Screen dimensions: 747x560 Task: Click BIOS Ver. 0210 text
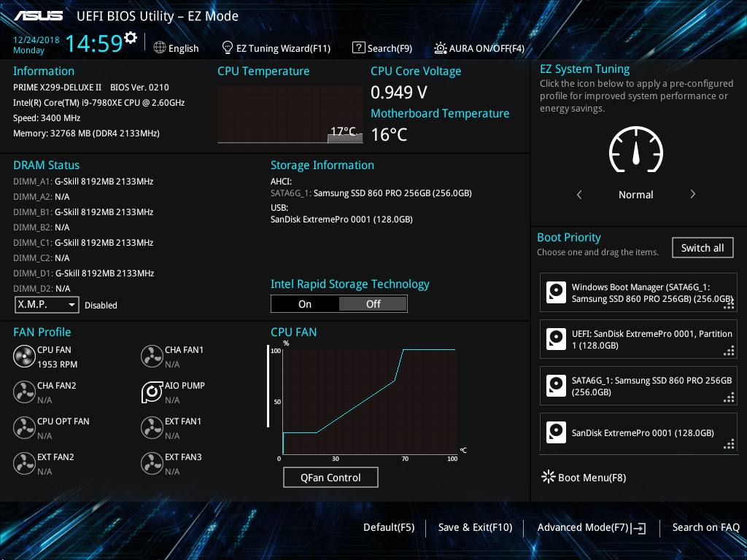click(139, 87)
